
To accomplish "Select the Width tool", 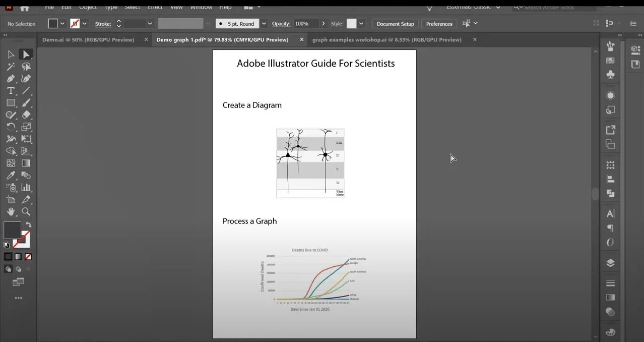I will 11,139.
